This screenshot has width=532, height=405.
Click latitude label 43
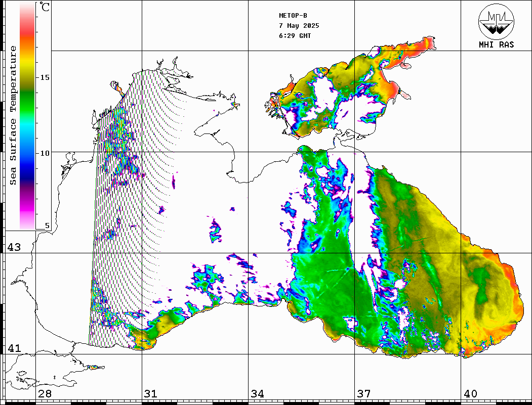click(x=14, y=247)
